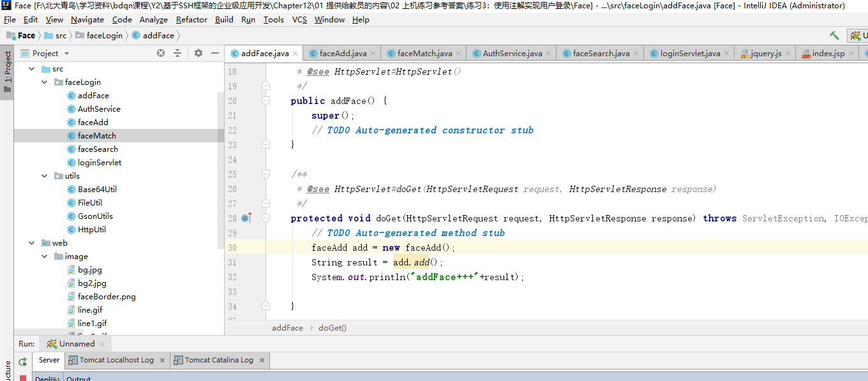The height and width of the screenshot is (381, 868).
Task: Open the Refactor menu
Action: [191, 20]
